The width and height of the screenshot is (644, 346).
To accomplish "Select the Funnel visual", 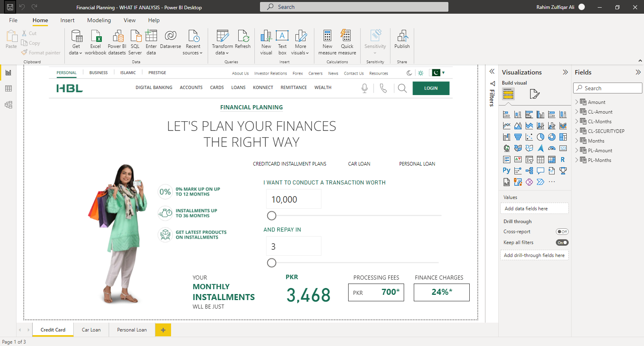I will point(518,137).
